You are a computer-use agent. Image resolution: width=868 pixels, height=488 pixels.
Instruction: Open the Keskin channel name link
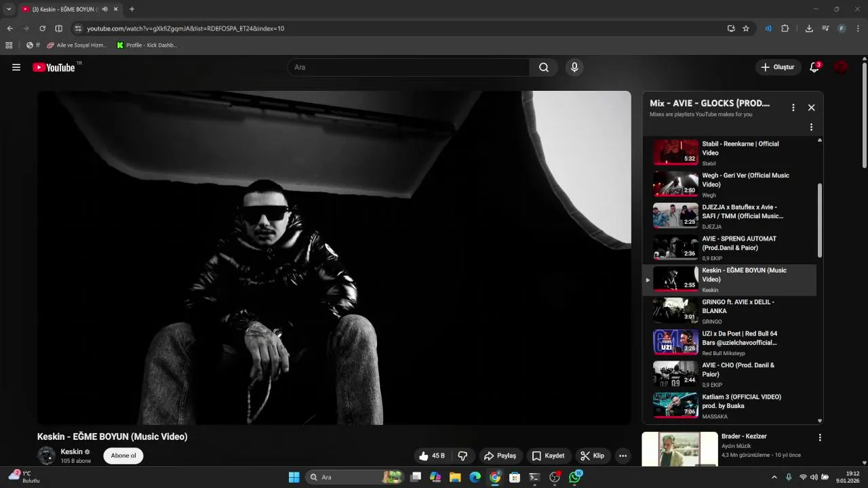coord(71,451)
